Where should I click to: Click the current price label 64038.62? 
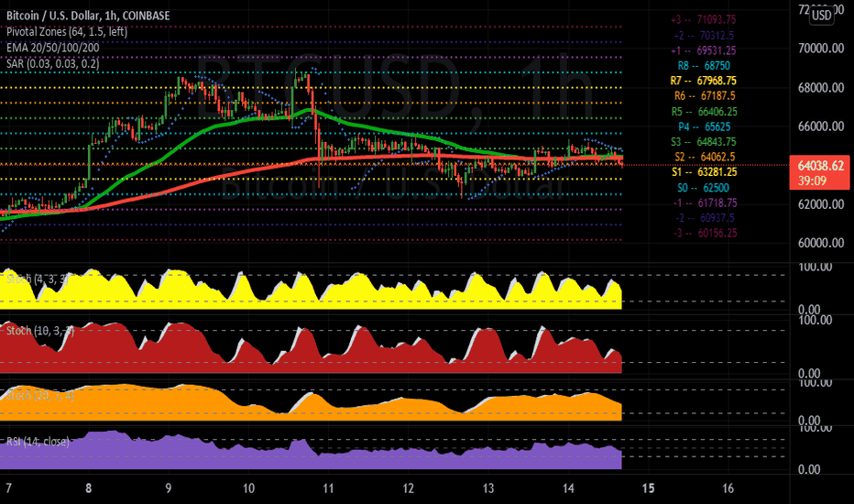pyautogui.click(x=820, y=166)
